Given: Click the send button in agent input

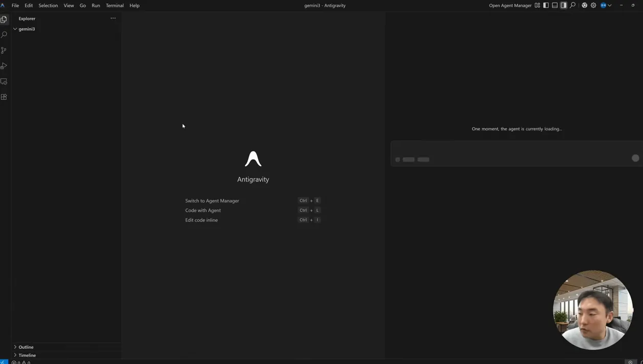Looking at the screenshot, I should click(635, 158).
